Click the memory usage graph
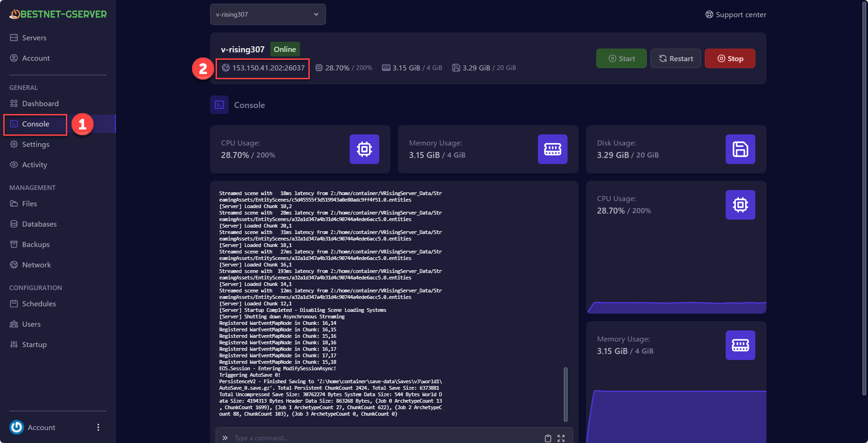 coord(676,416)
